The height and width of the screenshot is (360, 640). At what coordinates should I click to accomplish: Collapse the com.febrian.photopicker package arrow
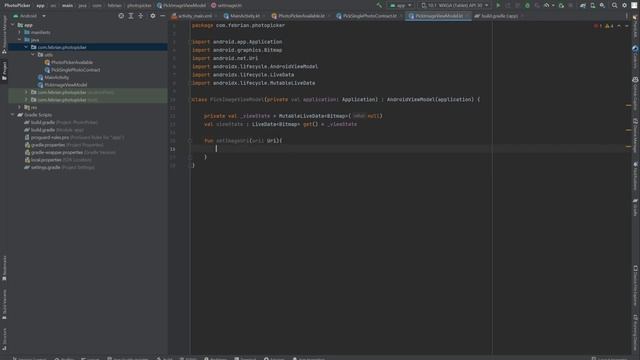(26, 47)
